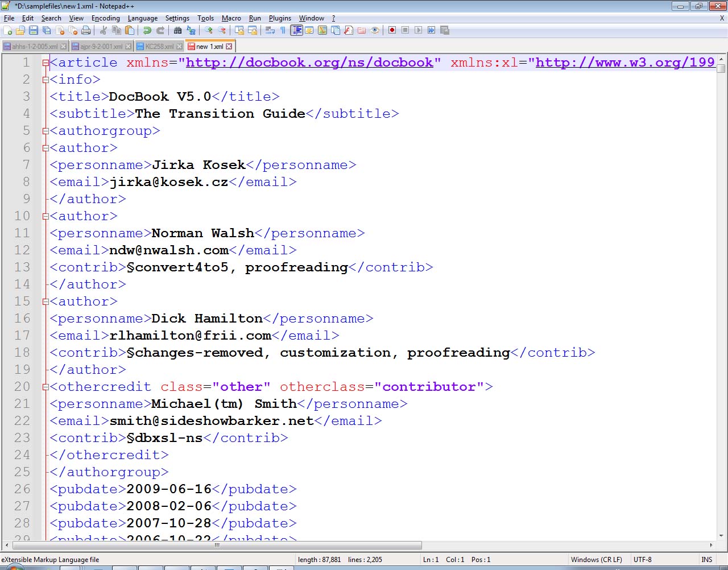Viewport: 728px width, 570px height.
Task: Click the Undo arrow icon
Action: click(147, 30)
